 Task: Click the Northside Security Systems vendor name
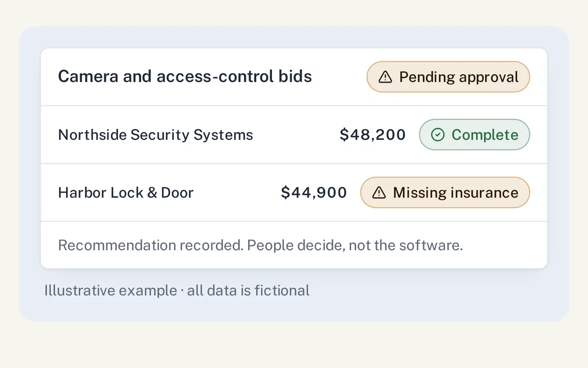(156, 135)
